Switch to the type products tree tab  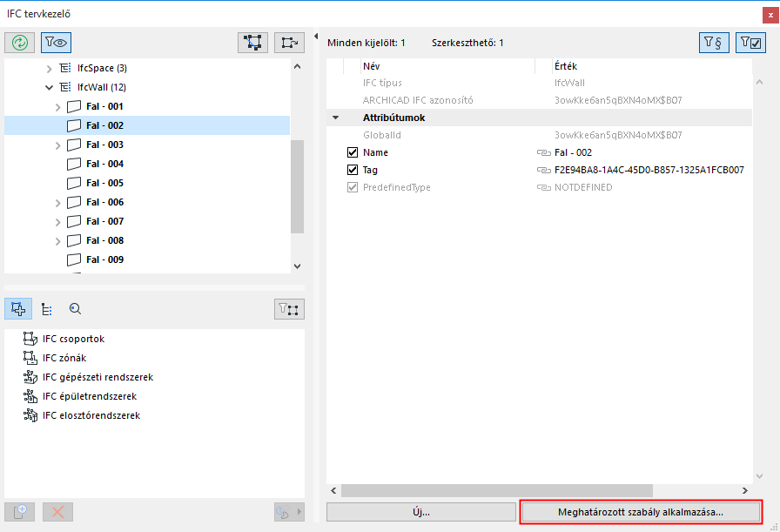click(47, 309)
